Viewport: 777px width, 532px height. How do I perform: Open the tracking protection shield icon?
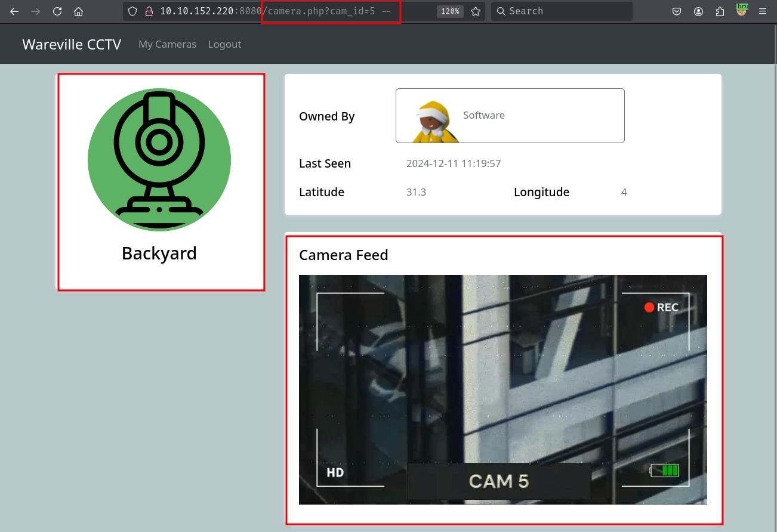(133, 11)
